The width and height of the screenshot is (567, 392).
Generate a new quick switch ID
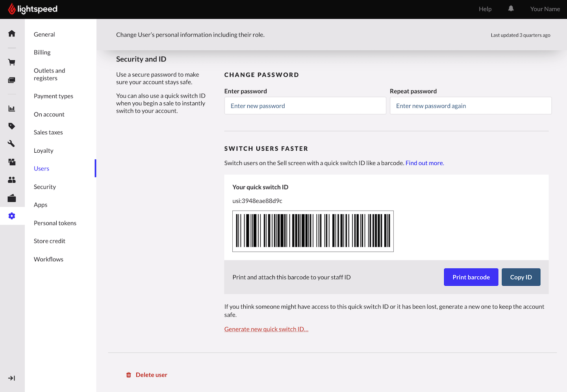[266, 329]
